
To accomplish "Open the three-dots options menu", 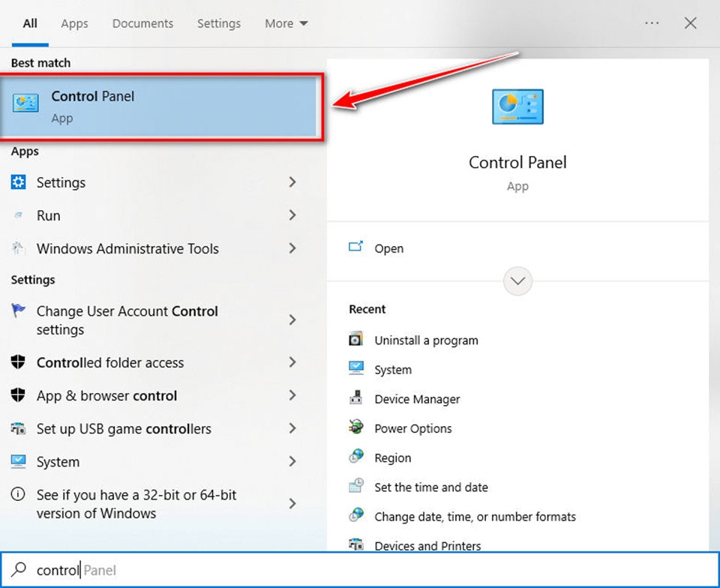I will (652, 23).
